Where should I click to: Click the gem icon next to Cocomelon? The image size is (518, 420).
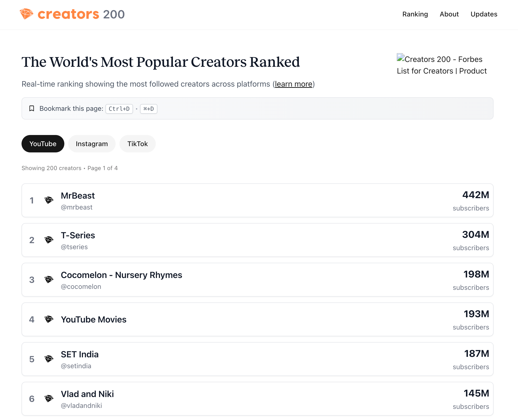(x=49, y=280)
